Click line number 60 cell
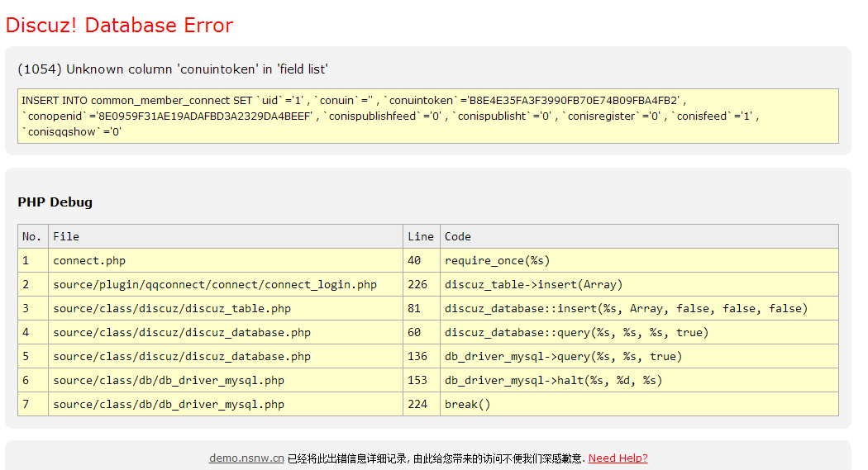Screen dimensions: 868x470 [422, 332]
